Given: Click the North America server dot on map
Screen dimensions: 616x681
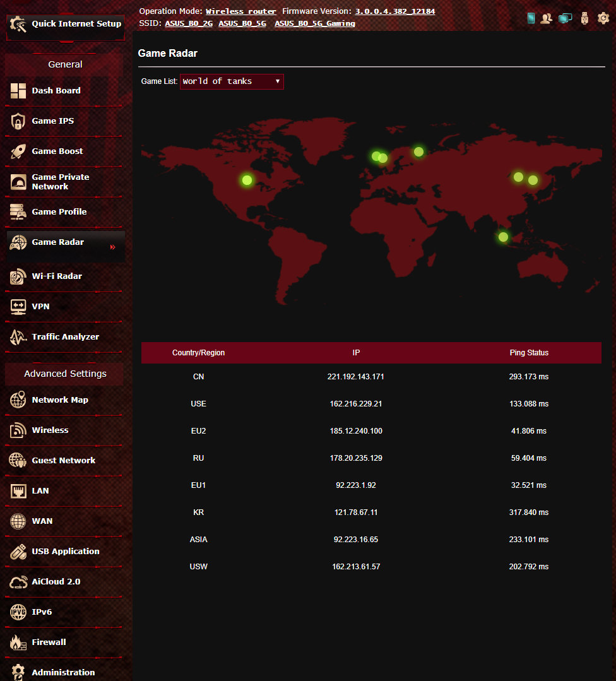Looking at the screenshot, I should point(247,181).
